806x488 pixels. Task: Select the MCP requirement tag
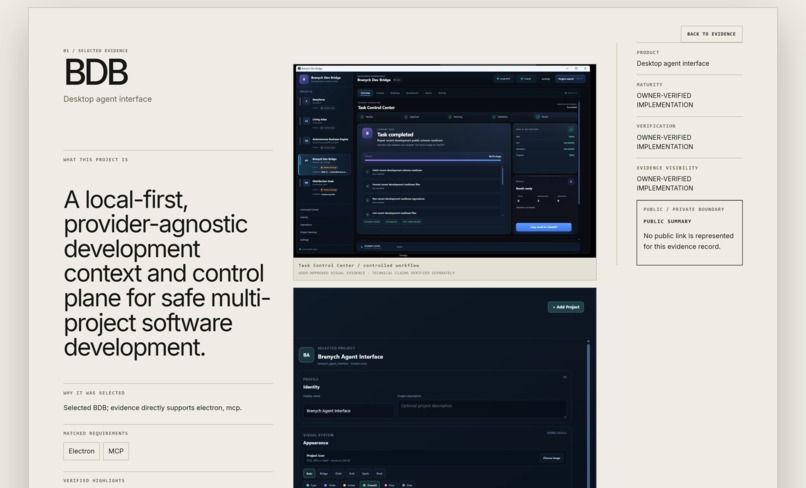pos(116,451)
